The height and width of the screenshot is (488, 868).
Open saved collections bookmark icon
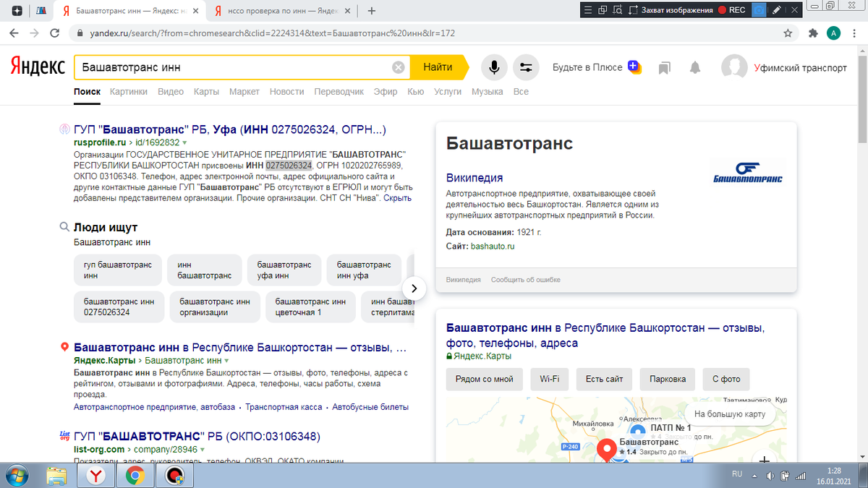coord(665,67)
